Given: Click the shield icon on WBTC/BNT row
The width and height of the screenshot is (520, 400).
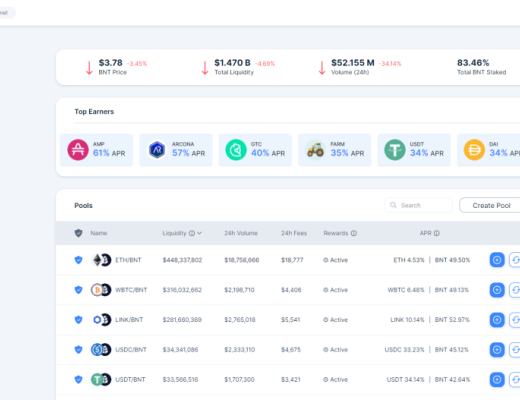Looking at the screenshot, I should tap(78, 290).
